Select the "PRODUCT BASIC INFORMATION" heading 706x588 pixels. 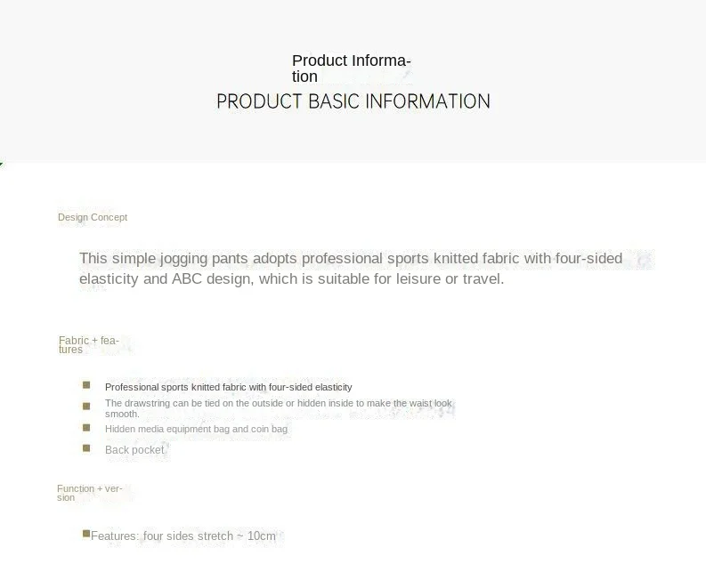click(x=353, y=101)
